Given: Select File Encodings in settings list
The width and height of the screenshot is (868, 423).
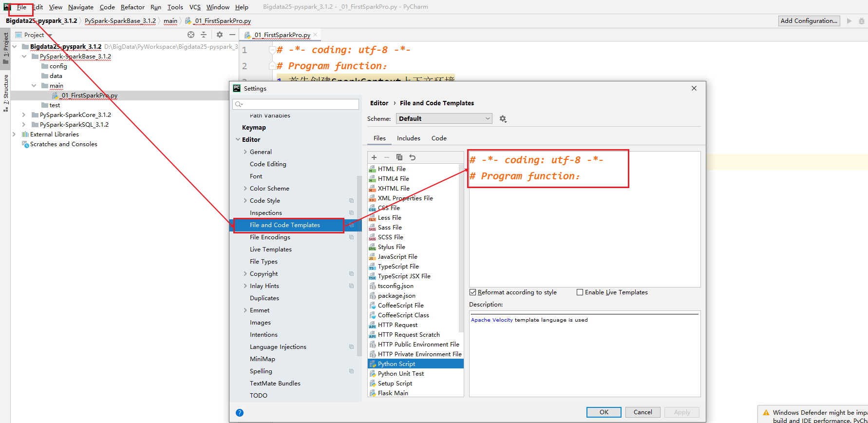Looking at the screenshot, I should [270, 237].
